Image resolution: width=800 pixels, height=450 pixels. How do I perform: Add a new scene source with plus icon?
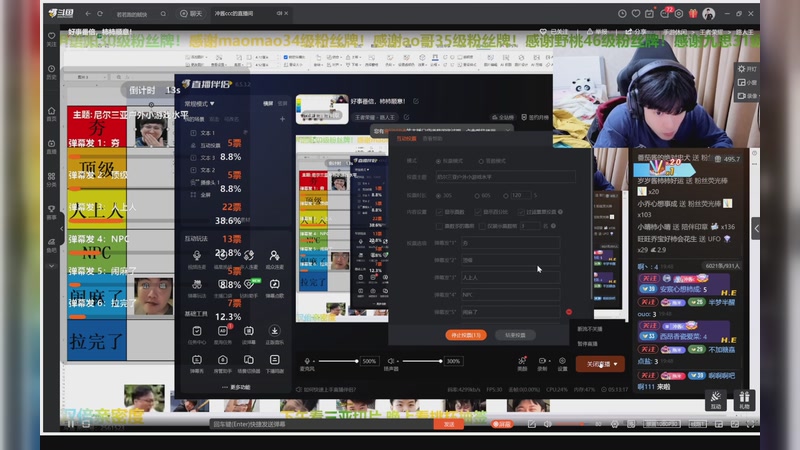tap(282, 119)
